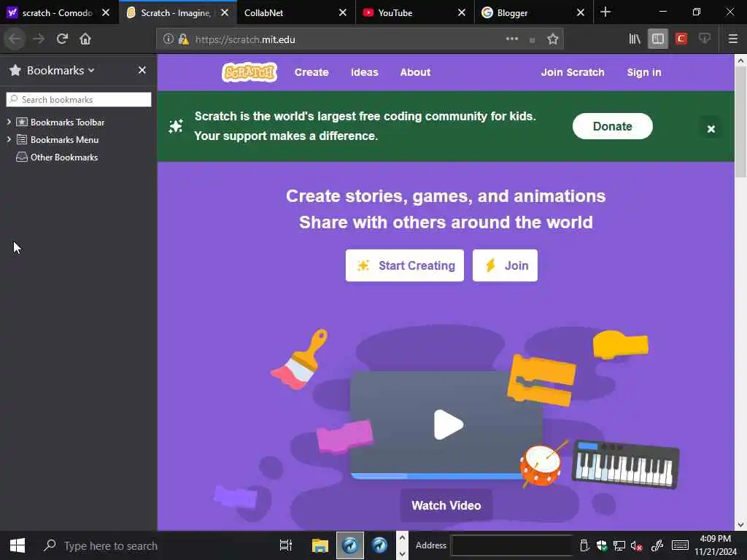Click the Join button with lightning icon
Screen dimensions: 747x560
(x=505, y=265)
